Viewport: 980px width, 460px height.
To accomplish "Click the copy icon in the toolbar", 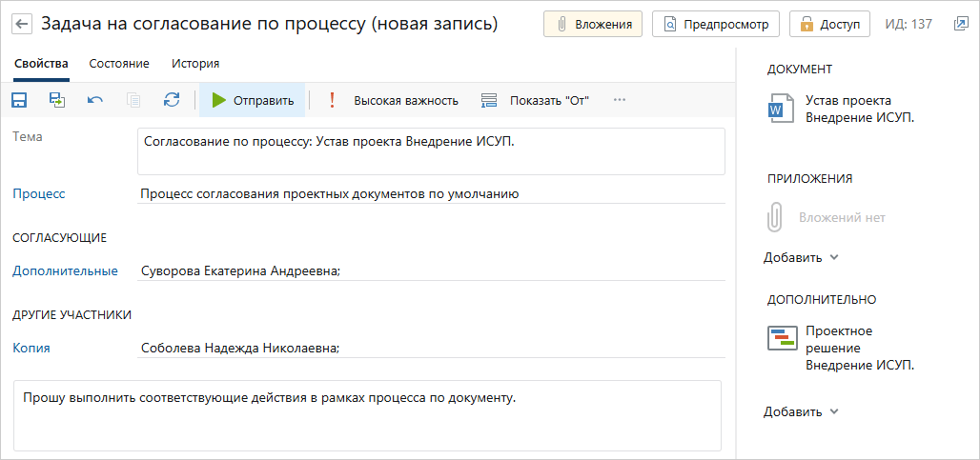I will click(133, 100).
